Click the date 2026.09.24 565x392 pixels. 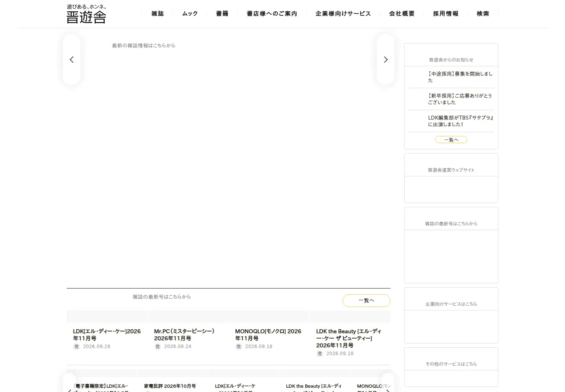point(178,347)
